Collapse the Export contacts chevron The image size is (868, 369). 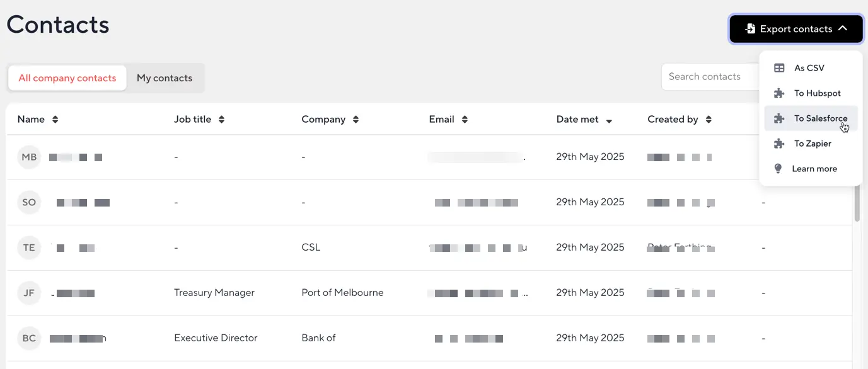843,29
